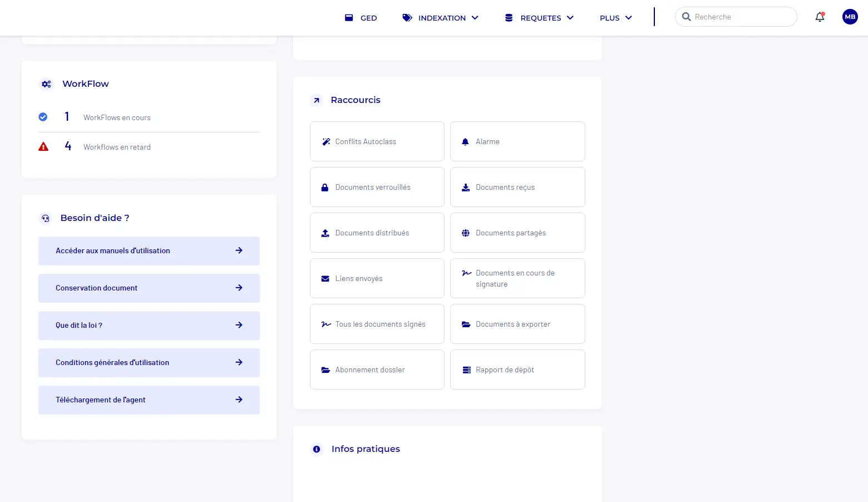Screen dimensions: 868x502
Task: Click the folder icon for Abonnement dossier
Action: click(x=325, y=369)
